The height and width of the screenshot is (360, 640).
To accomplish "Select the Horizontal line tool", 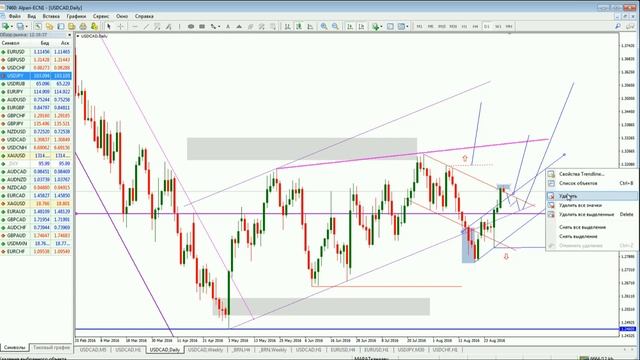I will (x=135, y=26).
